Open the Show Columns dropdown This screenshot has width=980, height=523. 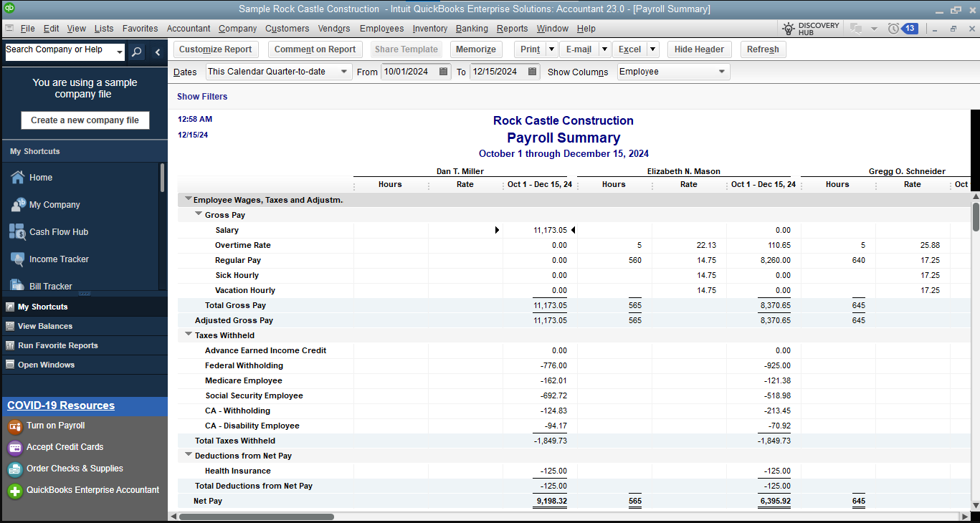tap(721, 72)
